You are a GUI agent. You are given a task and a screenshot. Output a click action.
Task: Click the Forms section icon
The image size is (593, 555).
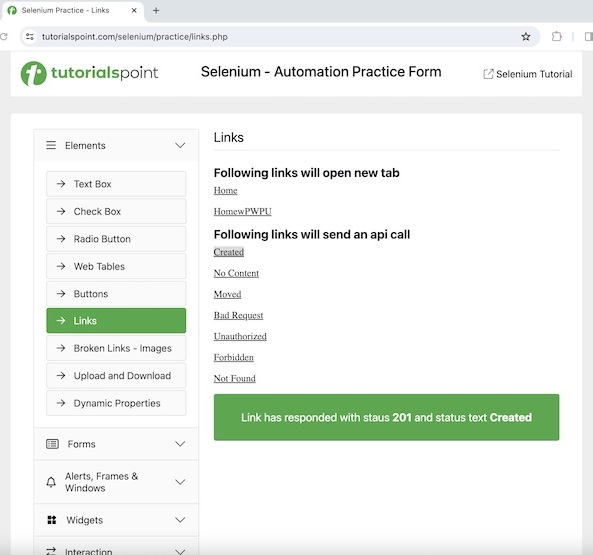pos(52,444)
